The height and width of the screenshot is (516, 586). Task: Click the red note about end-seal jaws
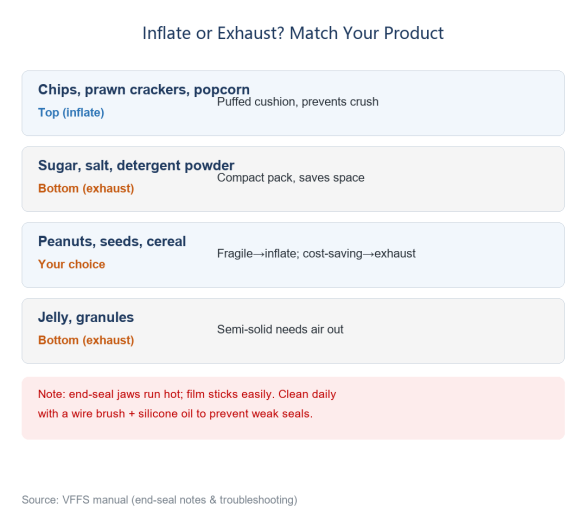[187, 404]
